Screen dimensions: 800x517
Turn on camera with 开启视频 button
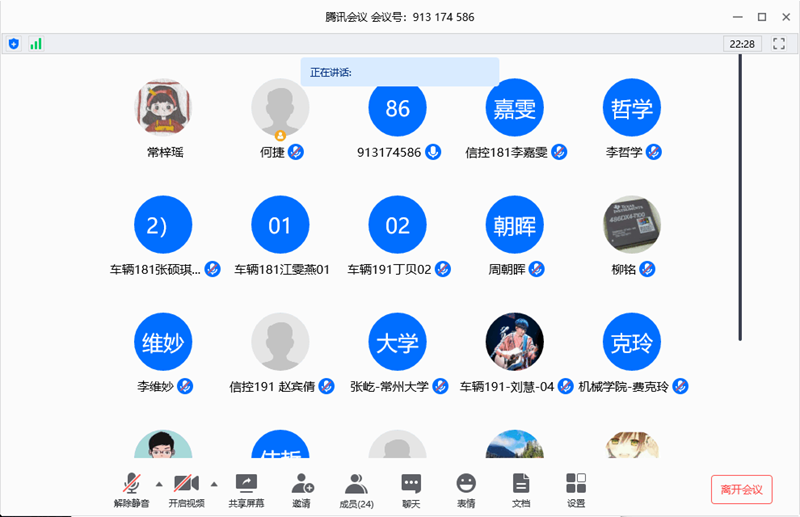click(186, 489)
